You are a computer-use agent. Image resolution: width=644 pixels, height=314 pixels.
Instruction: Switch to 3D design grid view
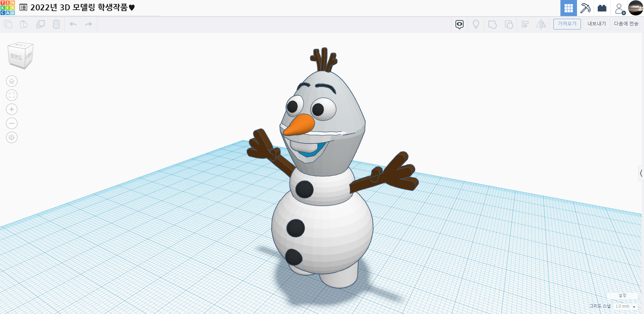(x=569, y=8)
